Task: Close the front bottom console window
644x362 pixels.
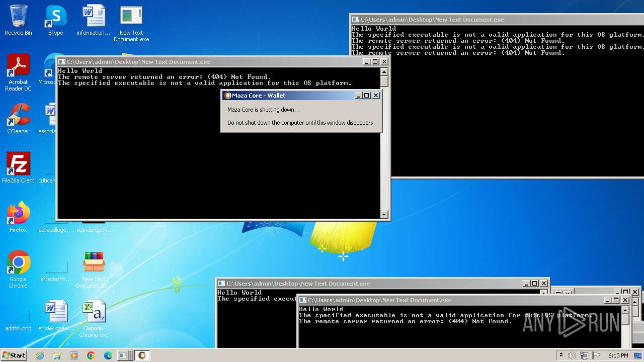Action: [625, 300]
